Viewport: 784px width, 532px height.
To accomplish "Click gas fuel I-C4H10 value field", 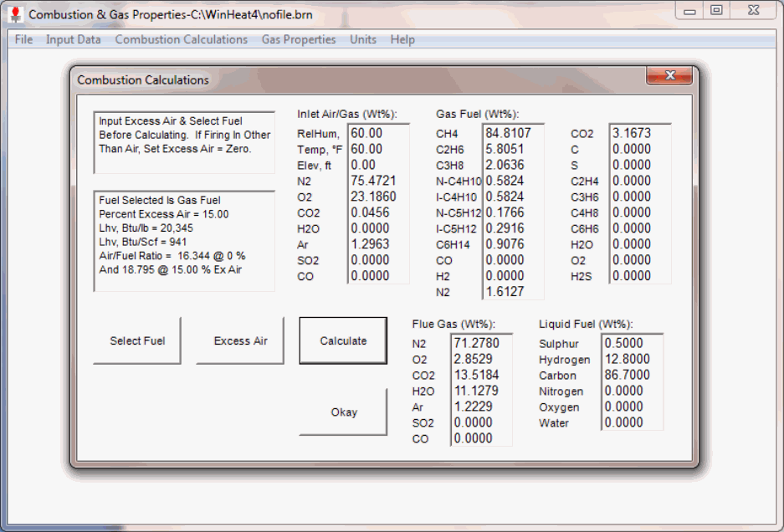I will 514,197.
